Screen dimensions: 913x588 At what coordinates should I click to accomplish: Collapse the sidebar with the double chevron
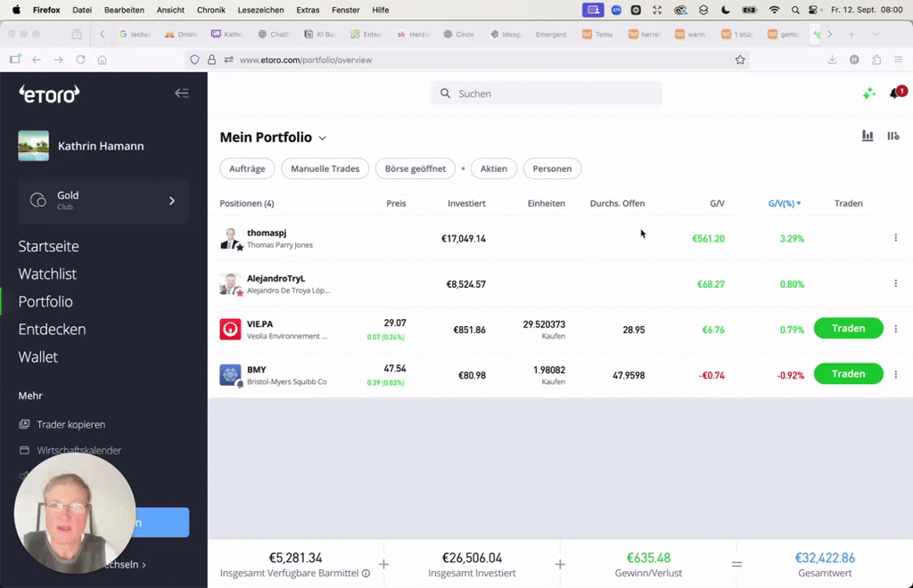coord(182,93)
